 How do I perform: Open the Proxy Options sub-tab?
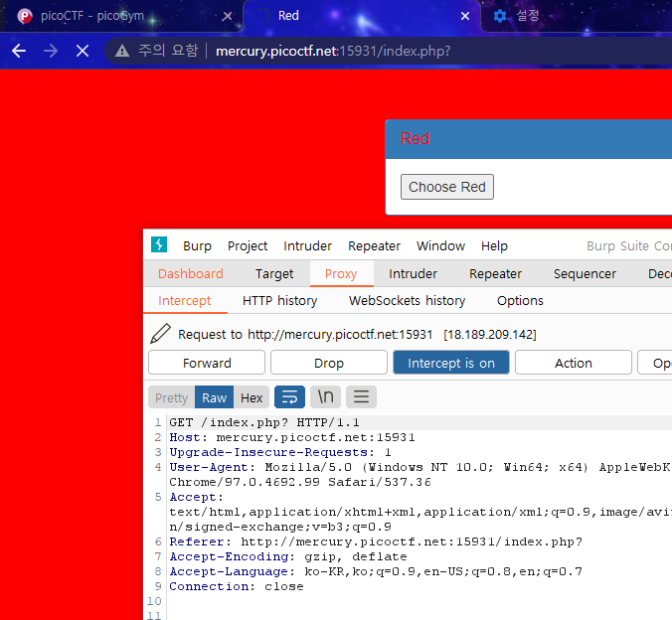point(520,301)
